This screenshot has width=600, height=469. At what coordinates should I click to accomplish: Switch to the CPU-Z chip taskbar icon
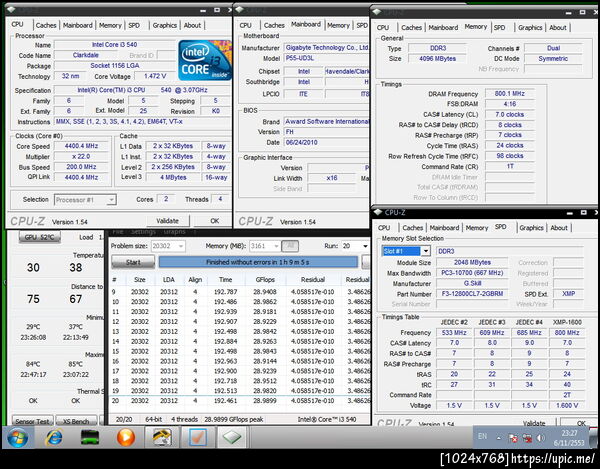232,437
